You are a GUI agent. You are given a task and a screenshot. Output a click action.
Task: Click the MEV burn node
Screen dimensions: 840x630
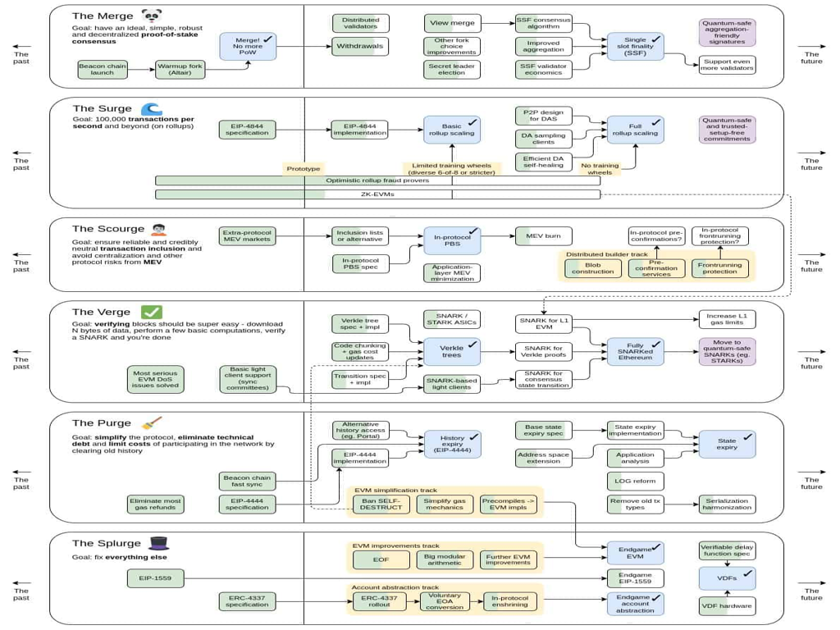[x=543, y=236]
